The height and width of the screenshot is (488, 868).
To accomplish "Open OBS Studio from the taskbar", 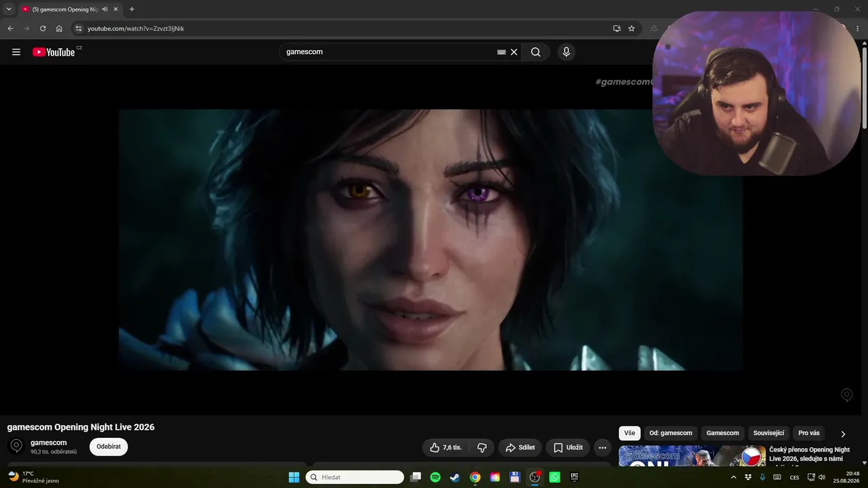I will click(535, 477).
